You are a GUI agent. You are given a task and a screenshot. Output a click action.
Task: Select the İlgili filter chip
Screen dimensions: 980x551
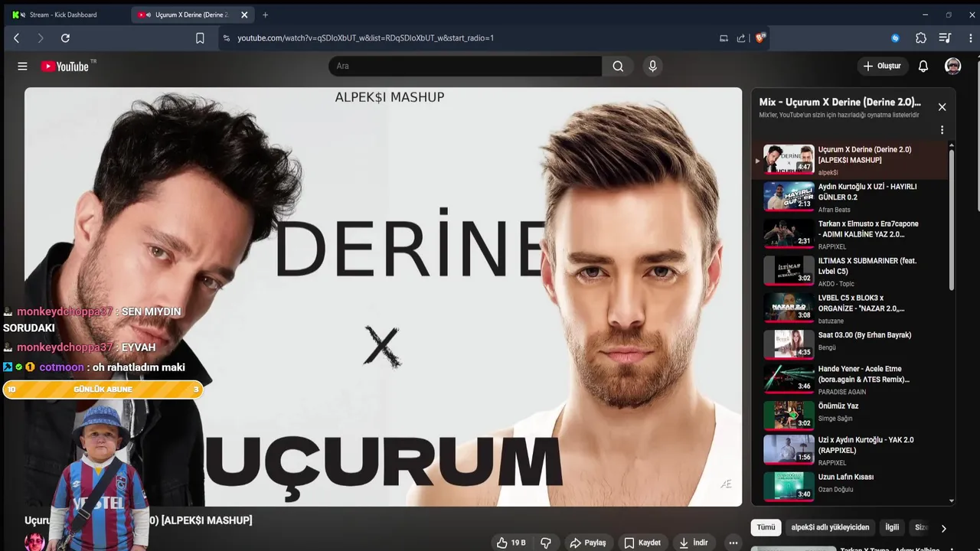pyautogui.click(x=892, y=527)
